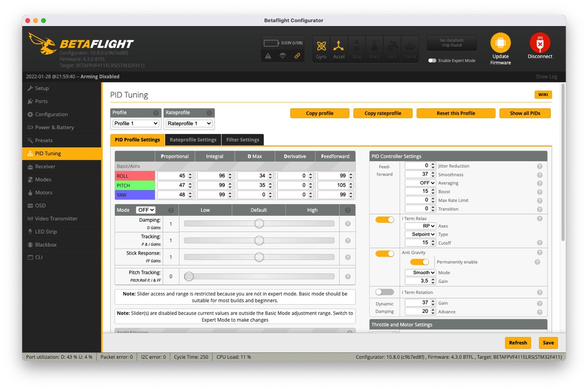Show help for I Term Rotation
This screenshot has width=588, height=390.
tap(539, 292)
